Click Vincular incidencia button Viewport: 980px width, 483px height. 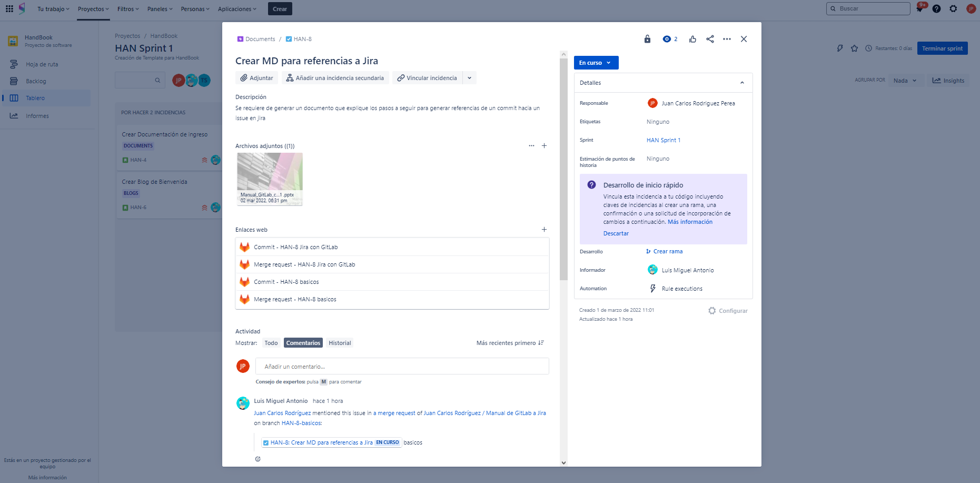[x=427, y=78]
